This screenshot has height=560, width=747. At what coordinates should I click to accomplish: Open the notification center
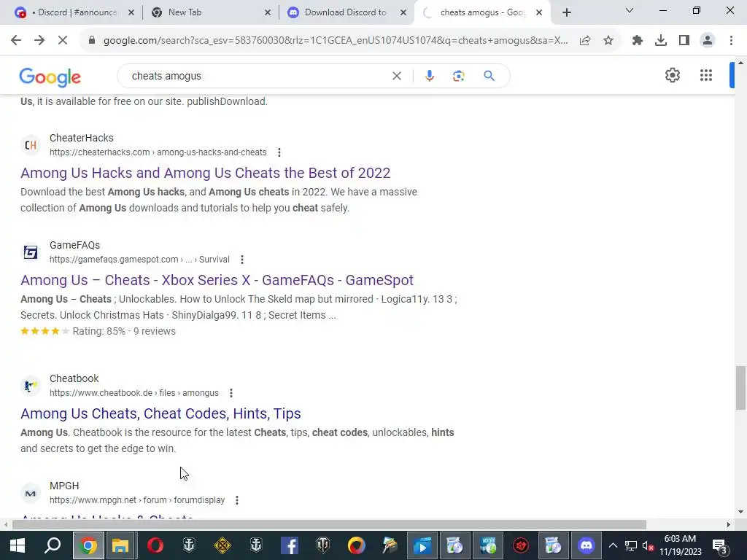719,545
